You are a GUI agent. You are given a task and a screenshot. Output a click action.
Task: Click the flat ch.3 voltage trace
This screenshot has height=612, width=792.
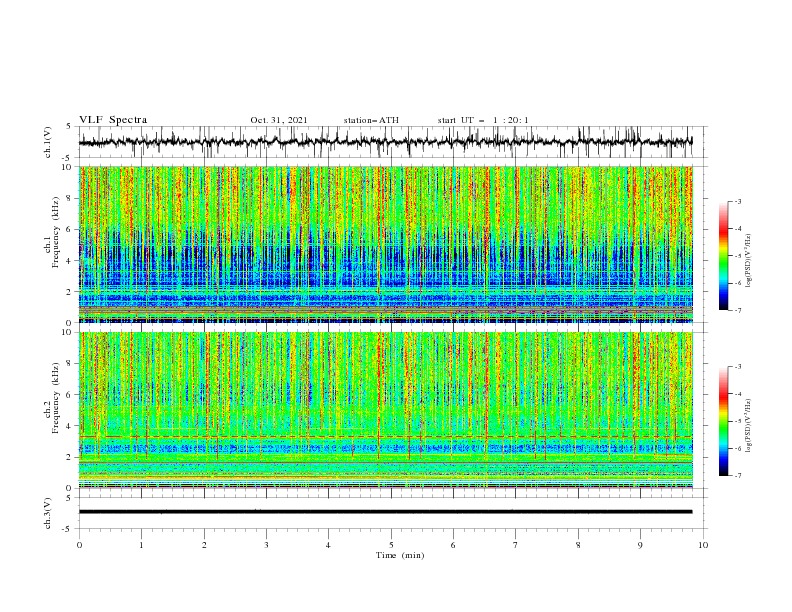pyautogui.click(x=385, y=512)
